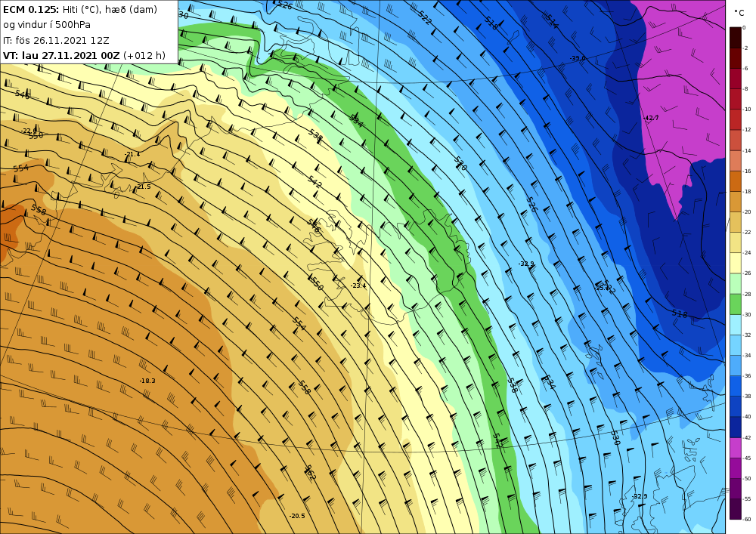Click the "514" height contour label
756x534 pixels.
tap(553, 21)
